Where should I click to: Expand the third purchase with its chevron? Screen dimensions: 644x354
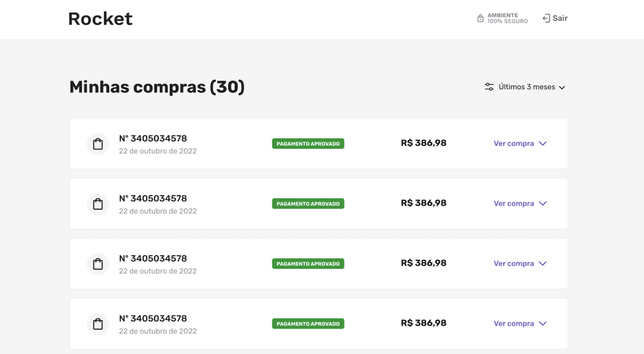click(543, 263)
